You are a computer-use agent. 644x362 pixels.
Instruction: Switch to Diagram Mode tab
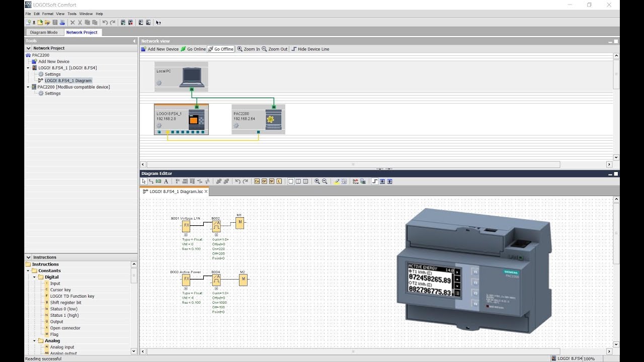pos(44,32)
